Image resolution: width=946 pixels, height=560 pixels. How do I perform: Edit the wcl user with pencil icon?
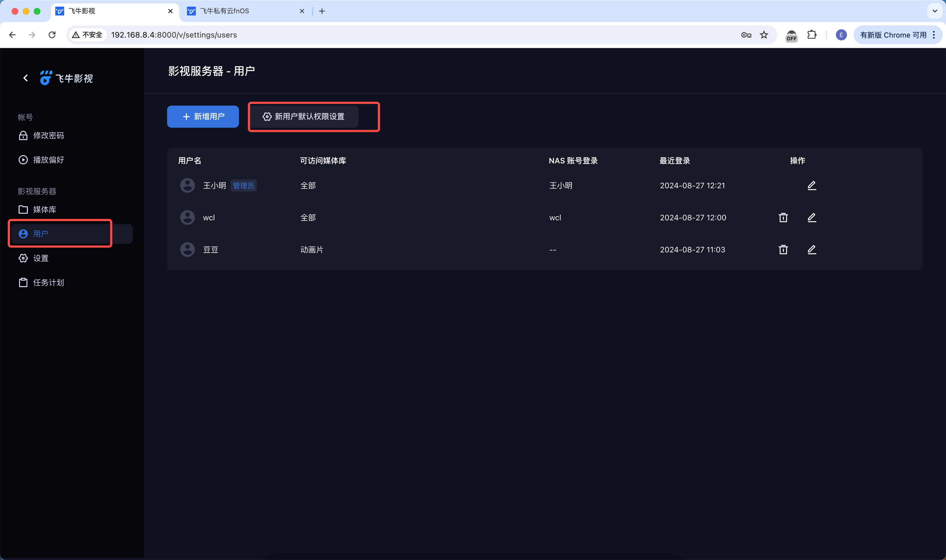[812, 217]
